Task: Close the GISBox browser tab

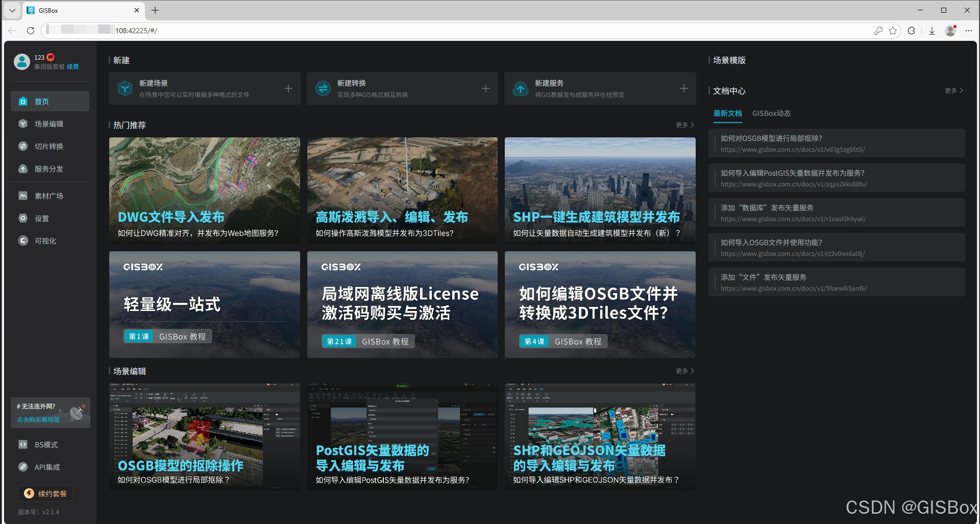Action: 137,10
